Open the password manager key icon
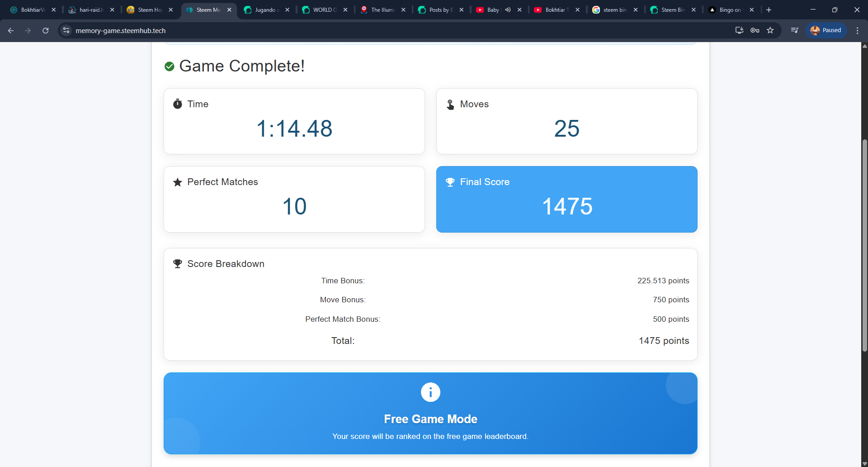868x467 pixels. tap(755, 30)
